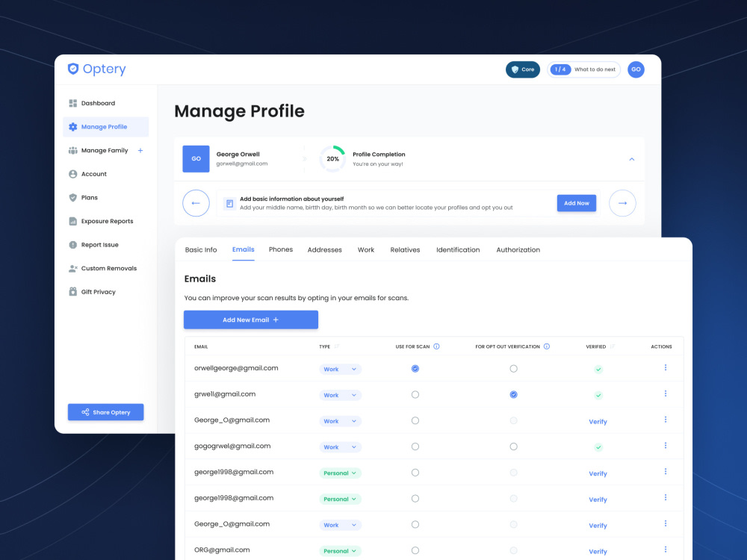Enable Use For Scan for ORG@gmail.com
The image size is (747, 560).
click(x=415, y=550)
